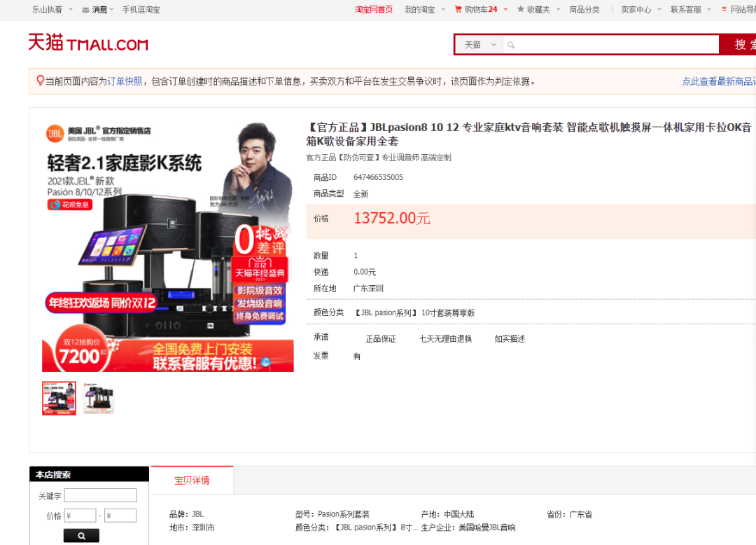The height and width of the screenshot is (545, 756).
Task: Click the product ID 647466535005
Action: 378,177
